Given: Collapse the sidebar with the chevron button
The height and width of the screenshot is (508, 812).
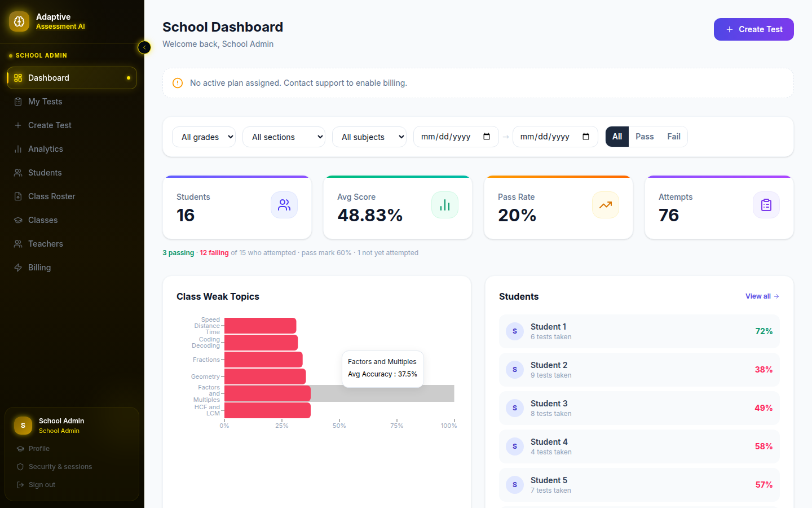Looking at the screenshot, I should [x=144, y=47].
